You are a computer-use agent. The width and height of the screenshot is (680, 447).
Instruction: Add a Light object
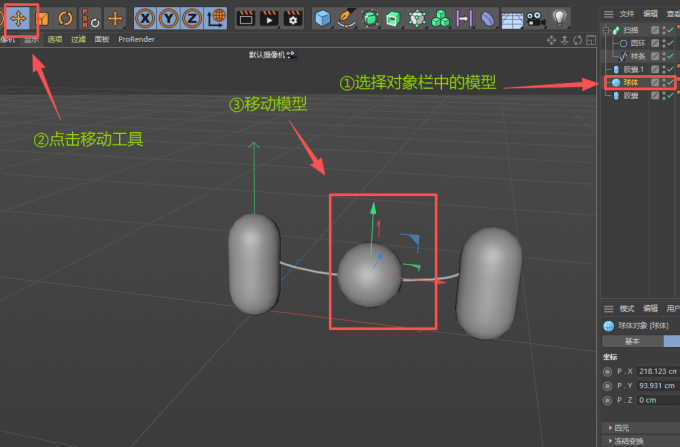coord(558,18)
